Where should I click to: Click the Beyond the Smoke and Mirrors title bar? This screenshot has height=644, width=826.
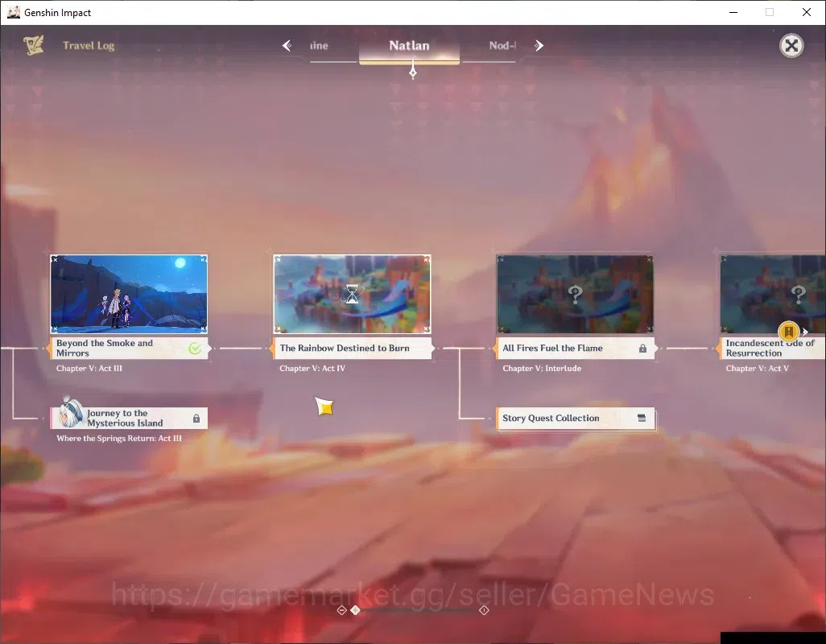pyautogui.click(x=129, y=348)
